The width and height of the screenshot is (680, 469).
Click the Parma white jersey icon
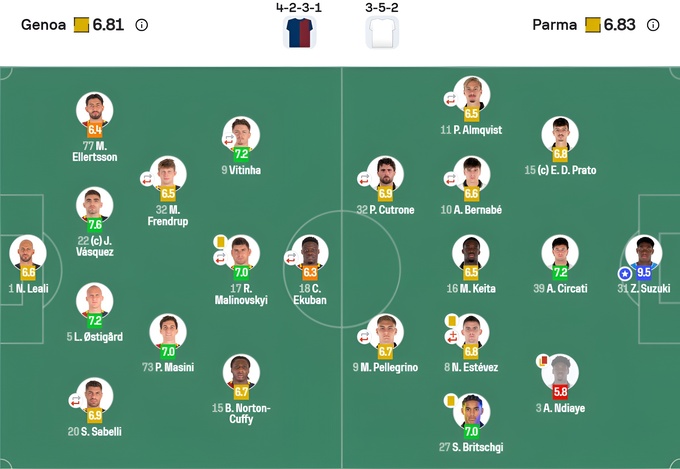coord(381,33)
